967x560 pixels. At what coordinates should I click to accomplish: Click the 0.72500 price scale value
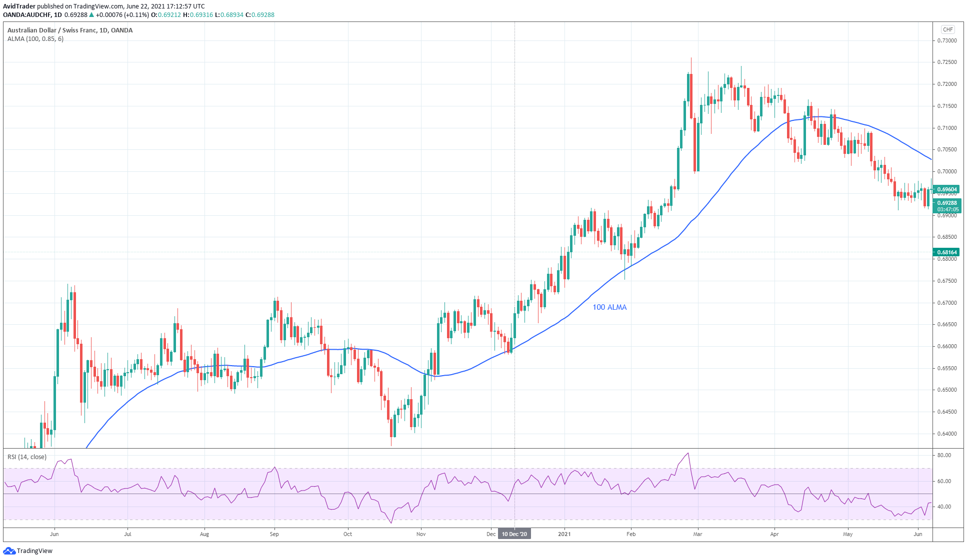946,62
